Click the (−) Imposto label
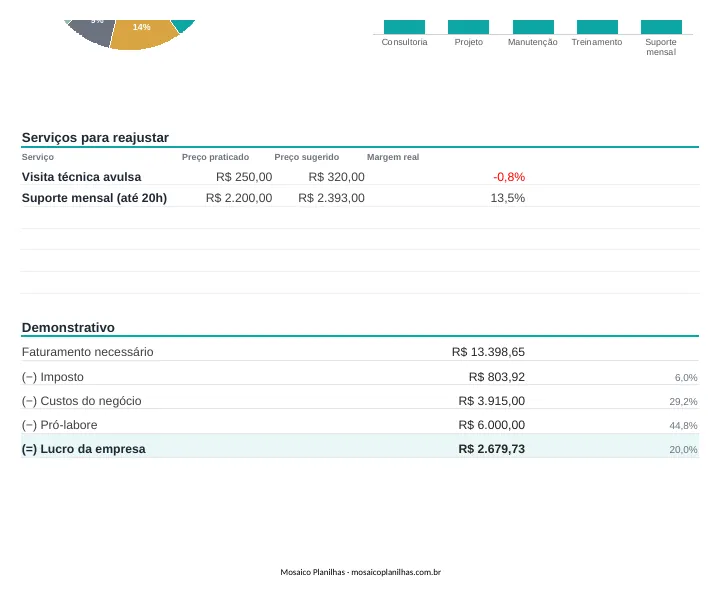This screenshot has width=719, height=597. coord(53,377)
